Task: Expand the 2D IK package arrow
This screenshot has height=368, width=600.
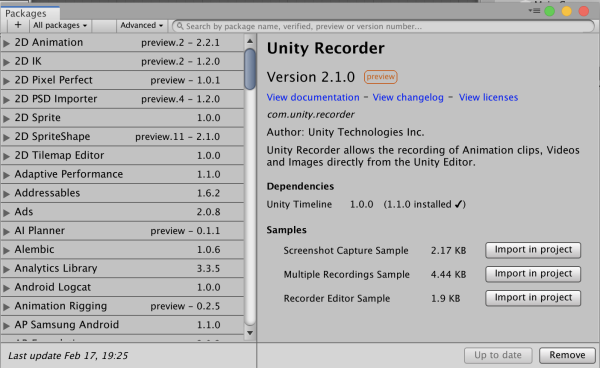Action: click(6, 62)
